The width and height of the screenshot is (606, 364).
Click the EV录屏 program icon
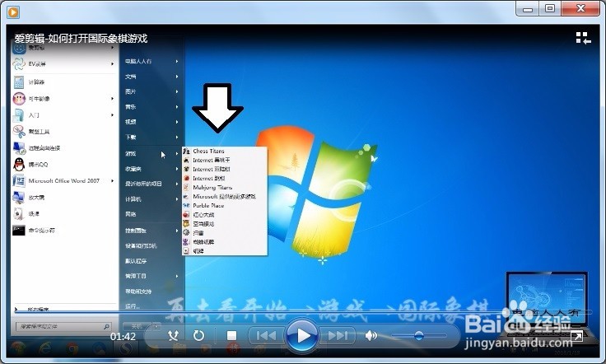click(x=19, y=64)
